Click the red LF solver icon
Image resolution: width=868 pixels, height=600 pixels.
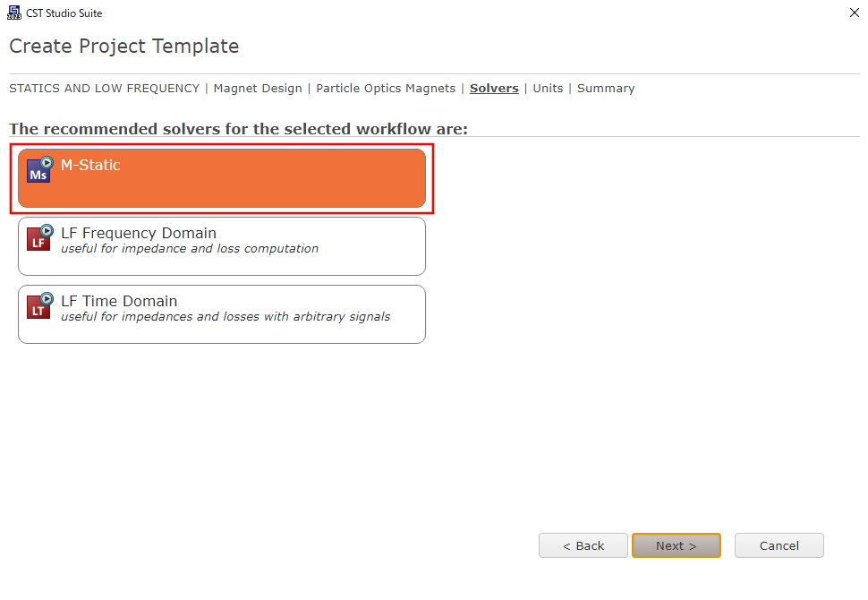[39, 238]
